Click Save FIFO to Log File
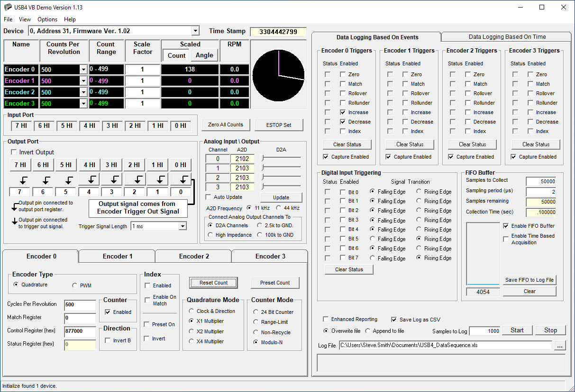 (530, 280)
